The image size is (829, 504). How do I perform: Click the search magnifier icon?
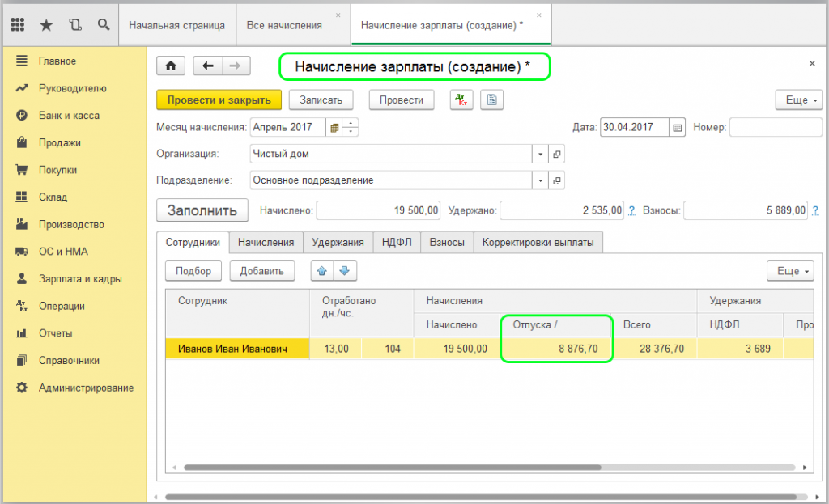coord(104,25)
